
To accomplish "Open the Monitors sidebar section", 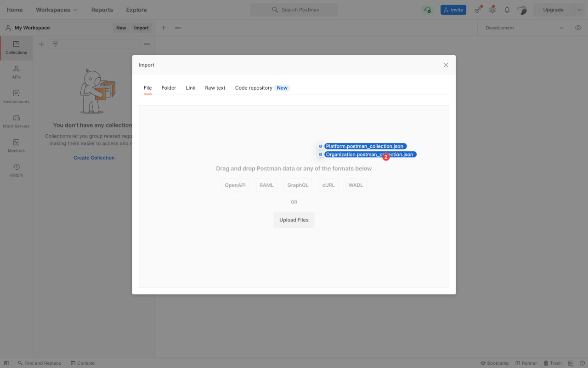I will pyautogui.click(x=16, y=146).
